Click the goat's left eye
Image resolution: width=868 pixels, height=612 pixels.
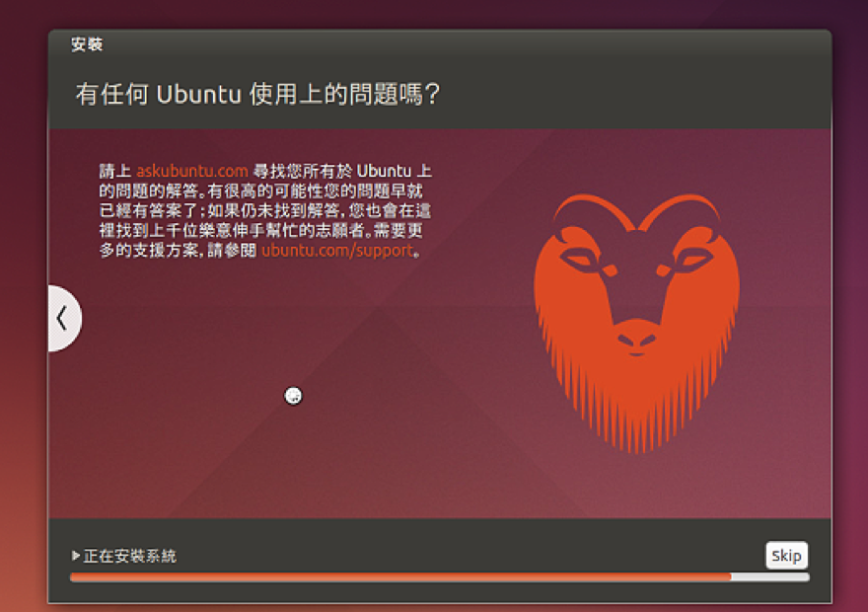click(x=580, y=259)
